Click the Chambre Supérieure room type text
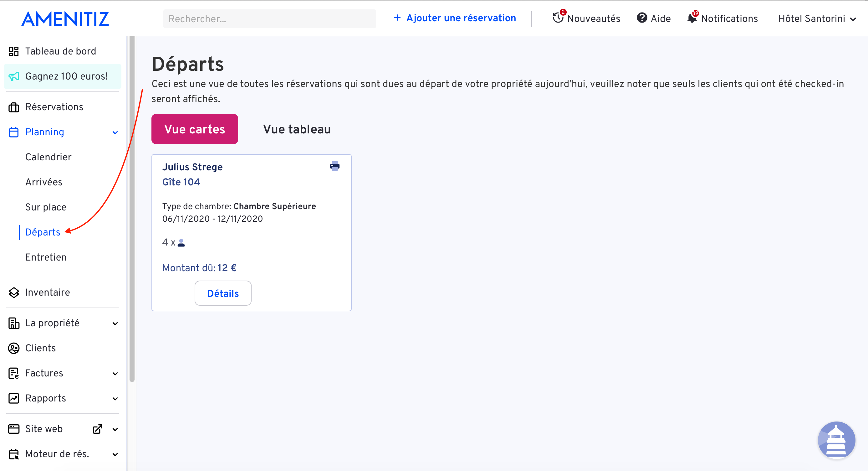The image size is (868, 471). point(275,206)
